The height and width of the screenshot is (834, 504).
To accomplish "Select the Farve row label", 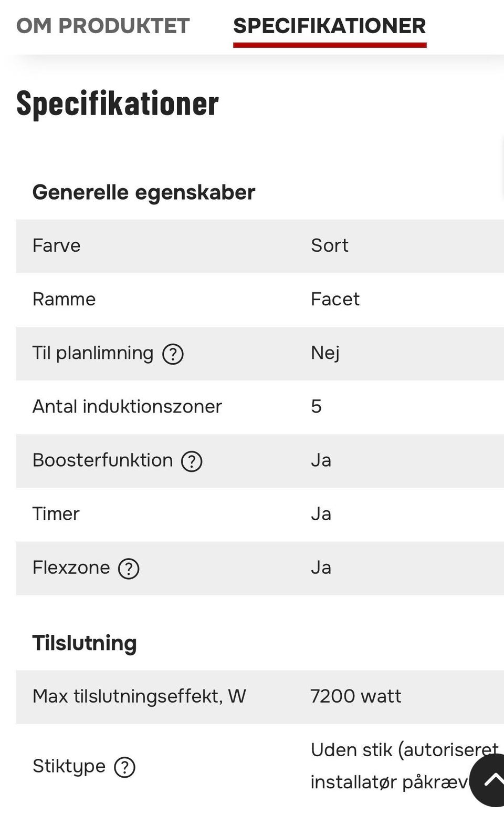I will pyautogui.click(x=57, y=245).
